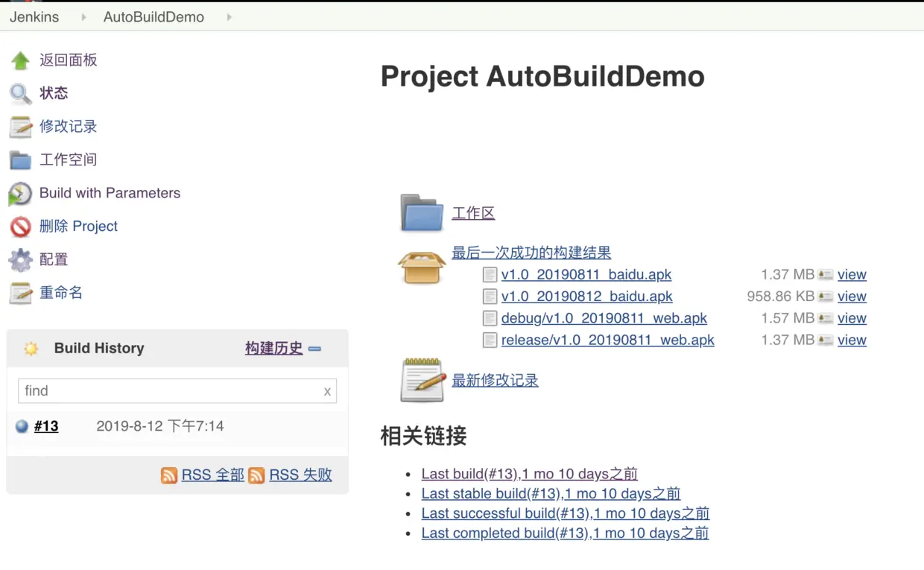
Task: Click the build time 2019-8-12 下午7:14
Action: tap(160, 426)
